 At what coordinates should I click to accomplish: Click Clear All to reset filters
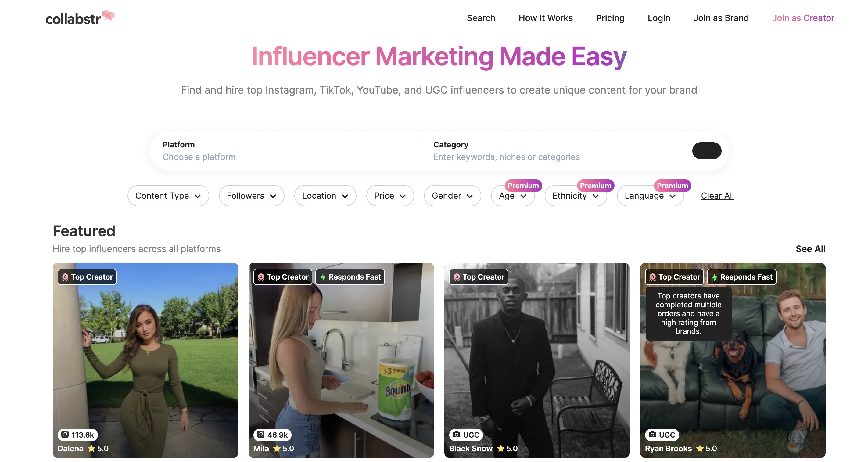(717, 196)
